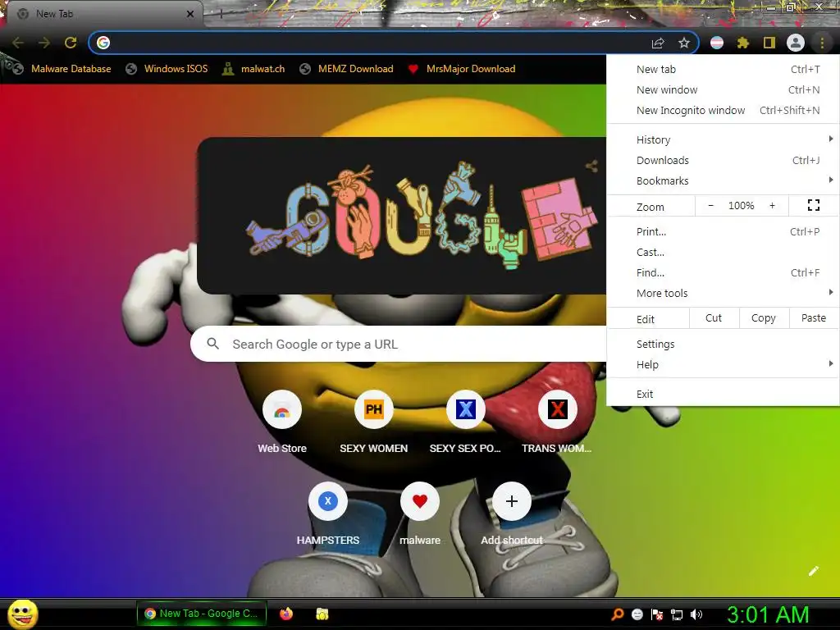The height and width of the screenshot is (630, 840).
Task: Open the HAMPSTERS shortcut
Action: pyautogui.click(x=328, y=501)
